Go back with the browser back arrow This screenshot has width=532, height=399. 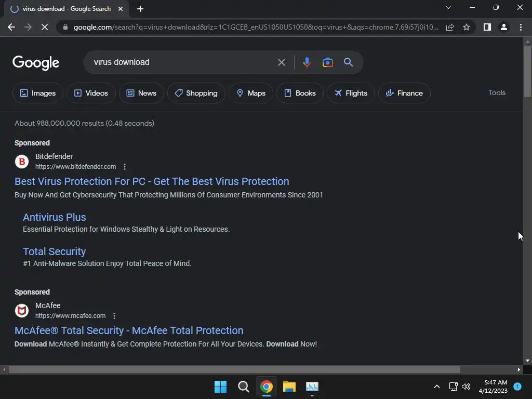tap(11, 27)
